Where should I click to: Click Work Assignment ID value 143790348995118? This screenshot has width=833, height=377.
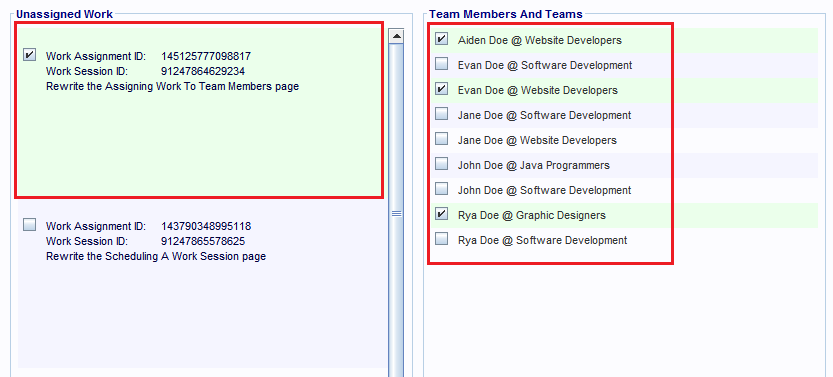[206, 227]
